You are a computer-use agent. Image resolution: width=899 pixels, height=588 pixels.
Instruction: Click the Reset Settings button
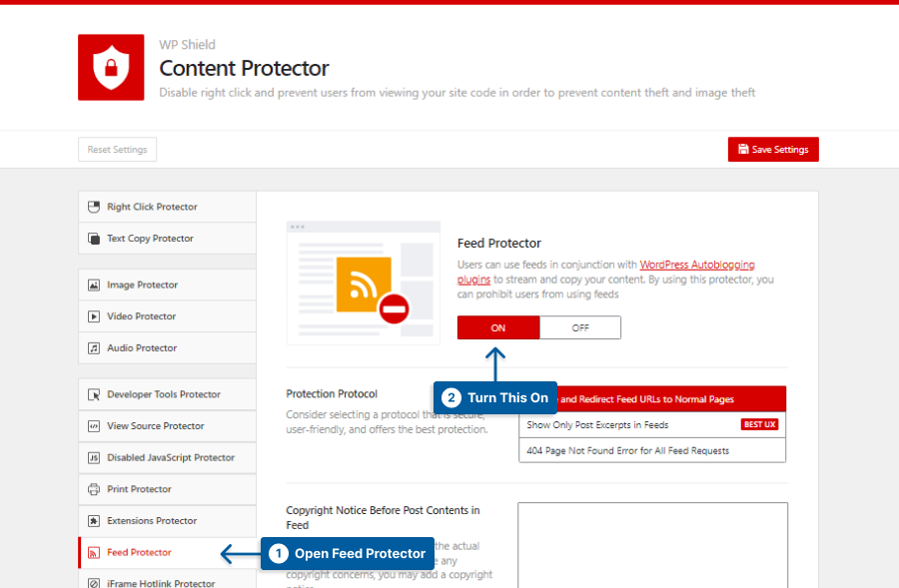point(118,149)
